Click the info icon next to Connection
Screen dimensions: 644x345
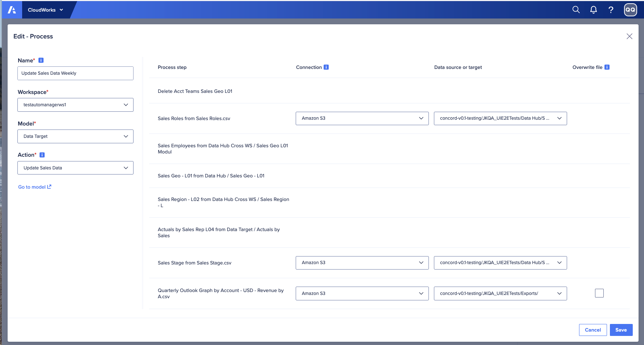pos(326,67)
